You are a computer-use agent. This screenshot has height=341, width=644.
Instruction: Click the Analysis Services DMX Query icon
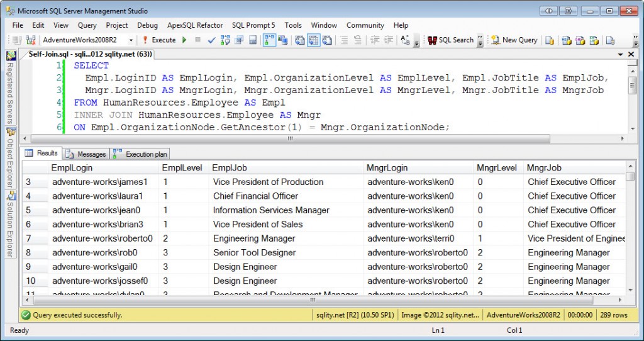[580, 40]
